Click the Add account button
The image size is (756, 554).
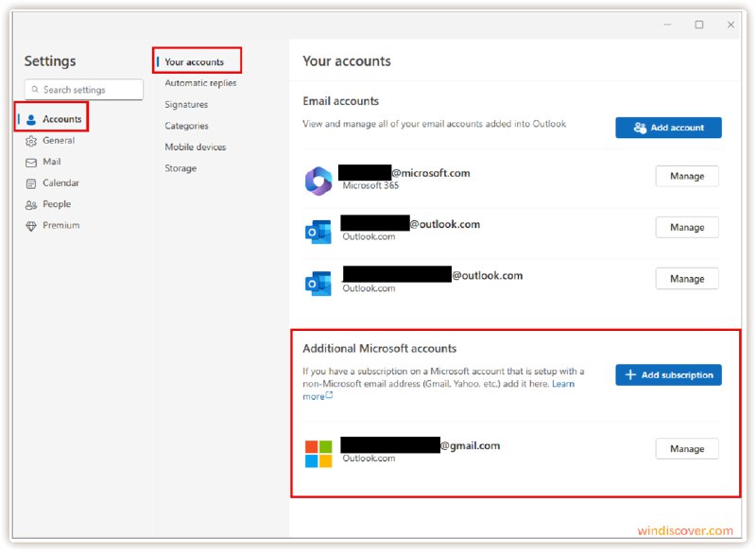[x=668, y=128]
